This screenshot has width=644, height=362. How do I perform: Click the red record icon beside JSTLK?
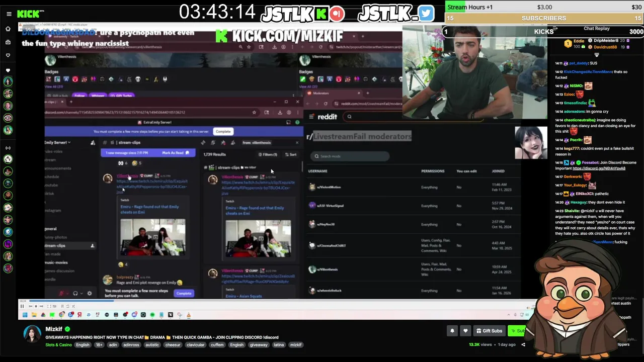[x=337, y=14]
